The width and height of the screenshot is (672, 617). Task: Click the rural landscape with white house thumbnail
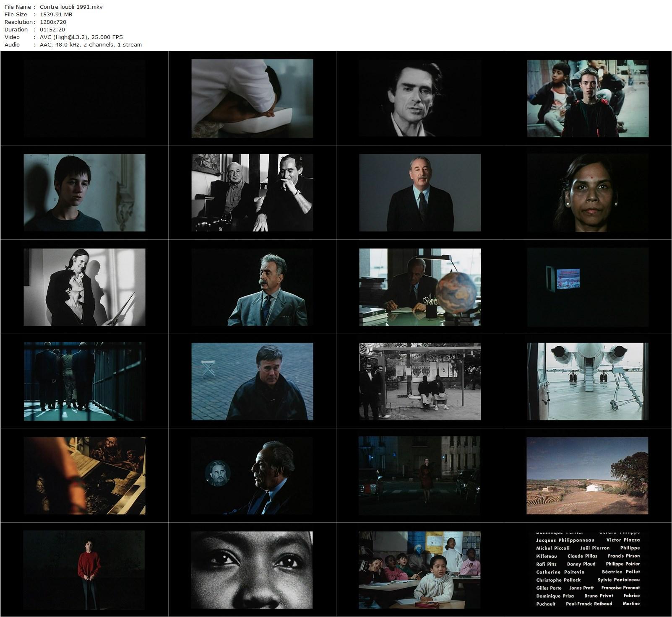pyautogui.click(x=587, y=476)
